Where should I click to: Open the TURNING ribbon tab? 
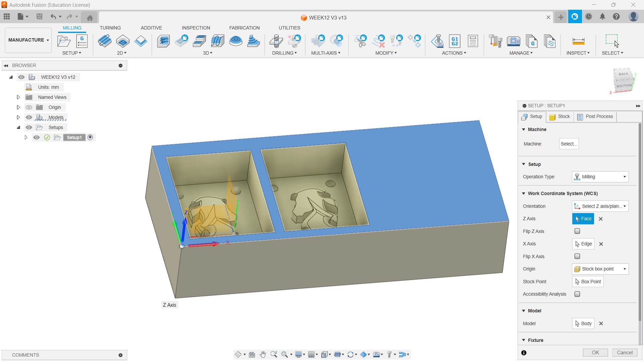(110, 28)
